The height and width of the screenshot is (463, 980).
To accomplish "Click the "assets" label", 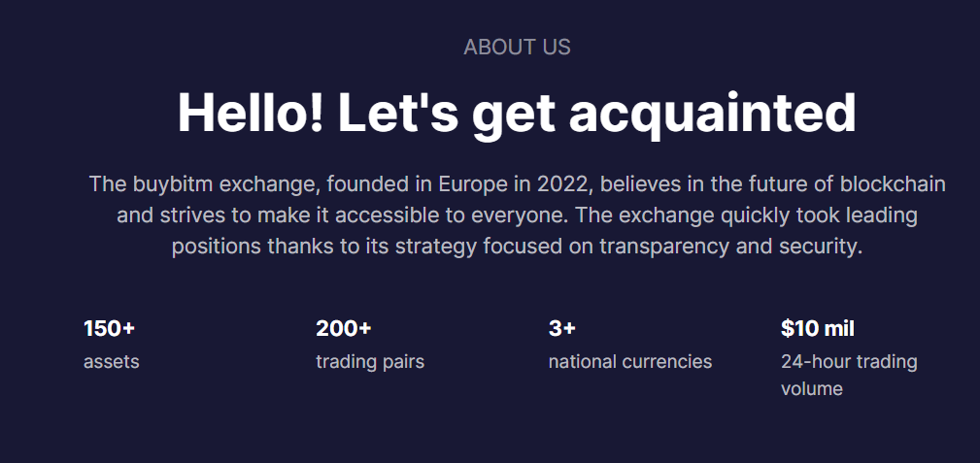I will (x=112, y=362).
